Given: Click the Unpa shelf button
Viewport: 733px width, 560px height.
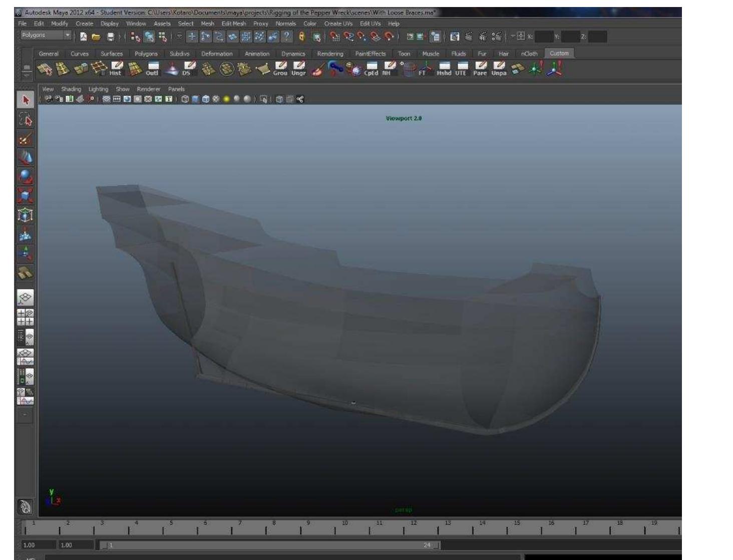Looking at the screenshot, I should [x=498, y=69].
